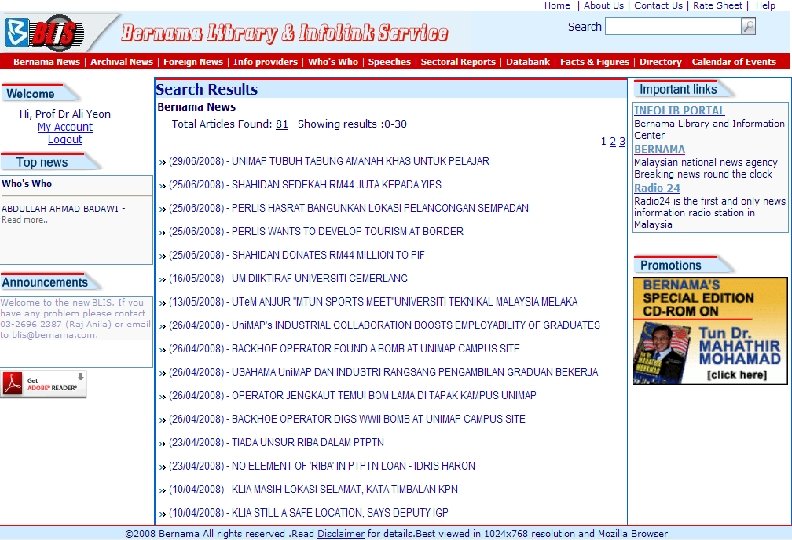Click the total articles count link
Viewport: 792px width, 540px height.
tap(282, 124)
